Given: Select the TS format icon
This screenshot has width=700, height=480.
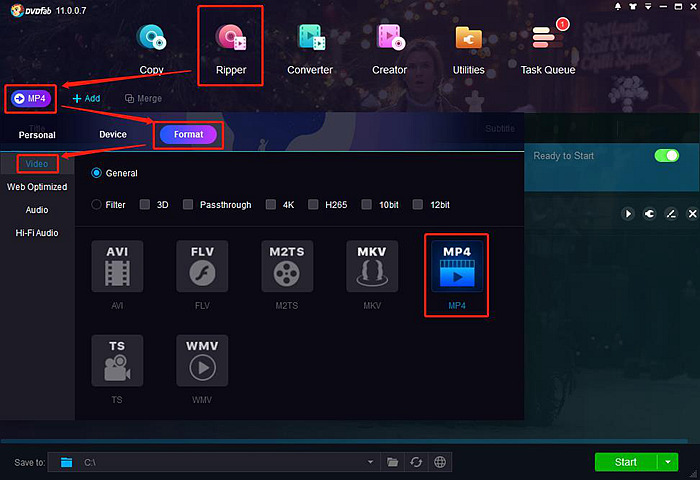Looking at the screenshot, I should point(117,361).
